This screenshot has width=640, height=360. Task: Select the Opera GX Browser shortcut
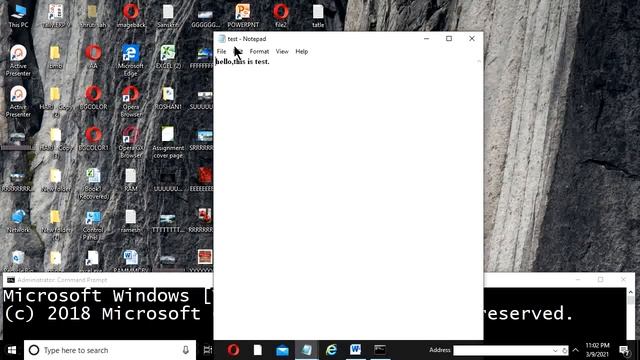point(131,142)
